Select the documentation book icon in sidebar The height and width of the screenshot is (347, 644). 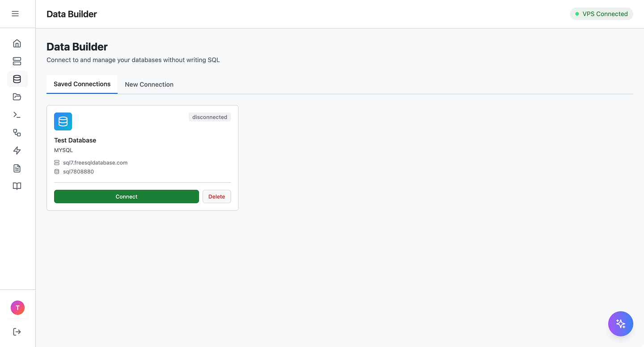tap(17, 186)
